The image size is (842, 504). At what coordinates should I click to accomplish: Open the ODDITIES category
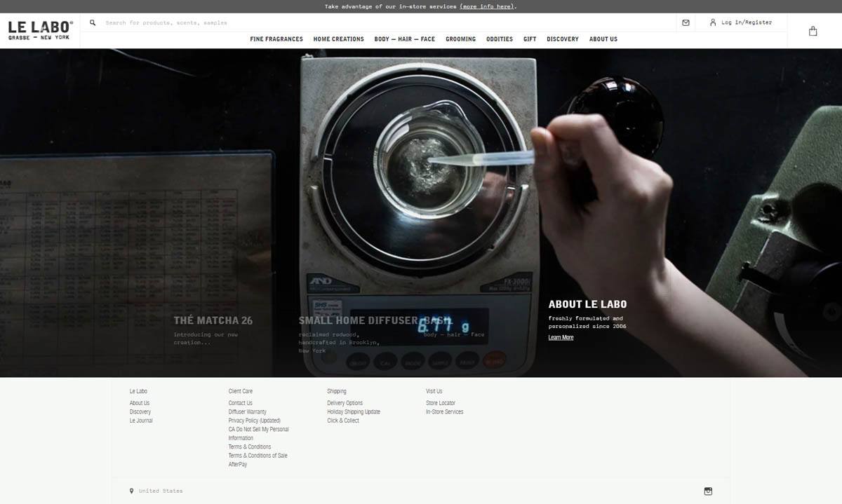point(500,39)
